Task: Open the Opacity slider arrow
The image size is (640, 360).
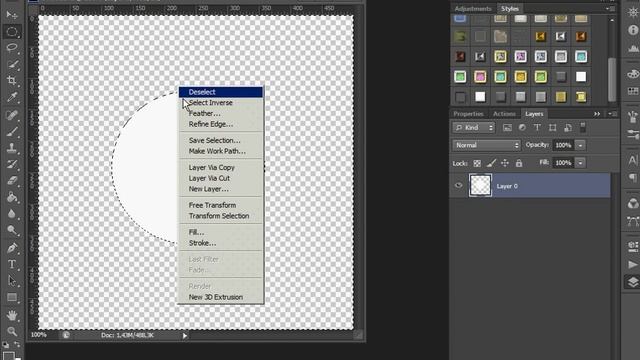Action: [580, 145]
